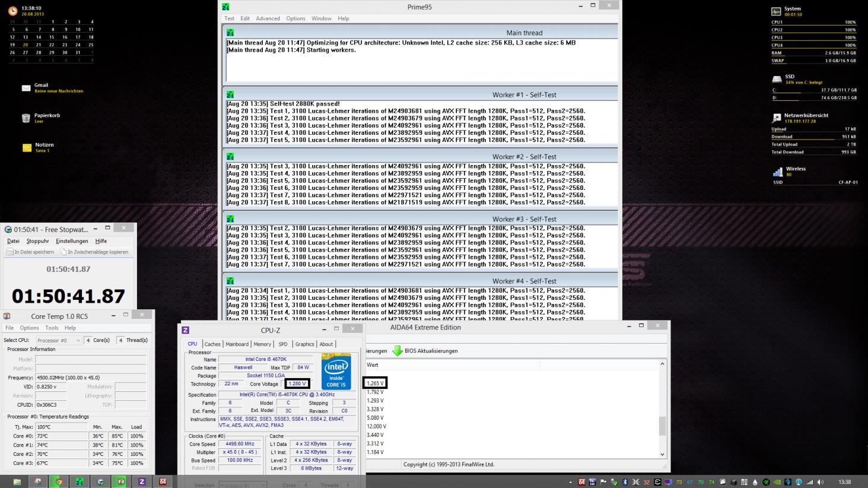Open the Gmail desktop gadget icon
Image resolution: width=868 pixels, height=488 pixels.
point(26,88)
